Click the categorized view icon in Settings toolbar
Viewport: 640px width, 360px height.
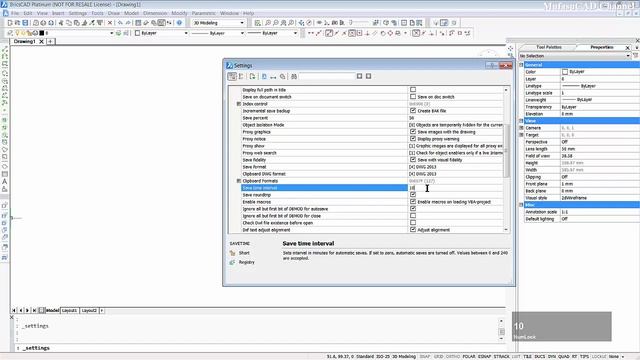click(x=232, y=76)
